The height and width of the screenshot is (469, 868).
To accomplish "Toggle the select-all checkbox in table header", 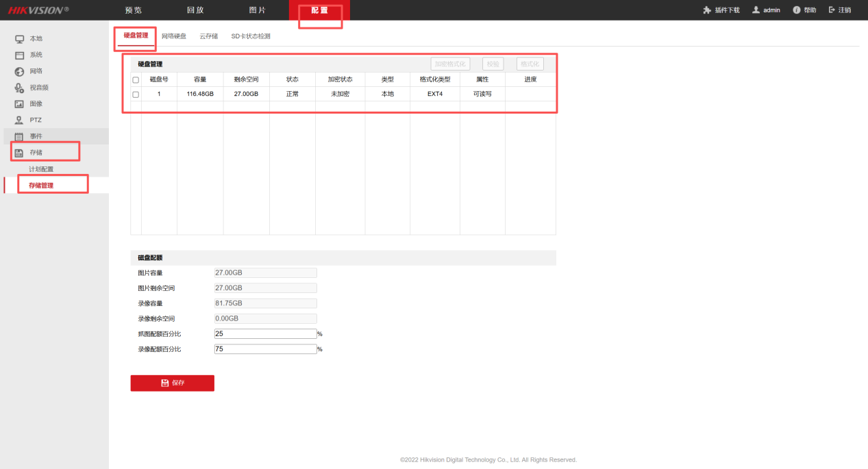I will coord(136,80).
